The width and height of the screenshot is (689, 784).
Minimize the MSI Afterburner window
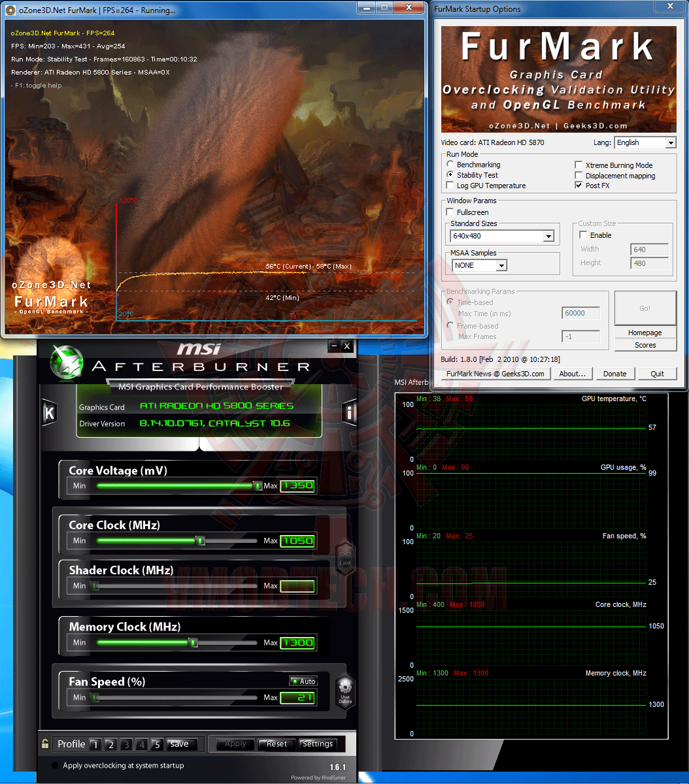point(335,346)
